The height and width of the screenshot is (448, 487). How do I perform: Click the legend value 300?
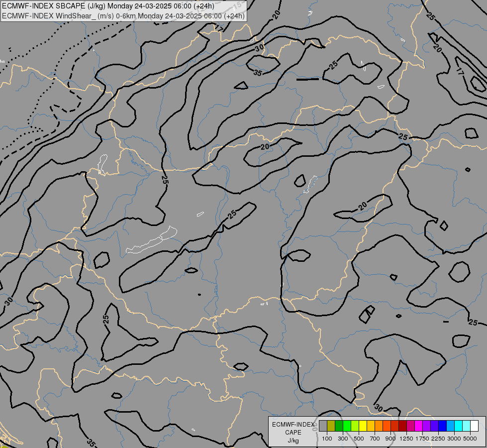(x=343, y=439)
